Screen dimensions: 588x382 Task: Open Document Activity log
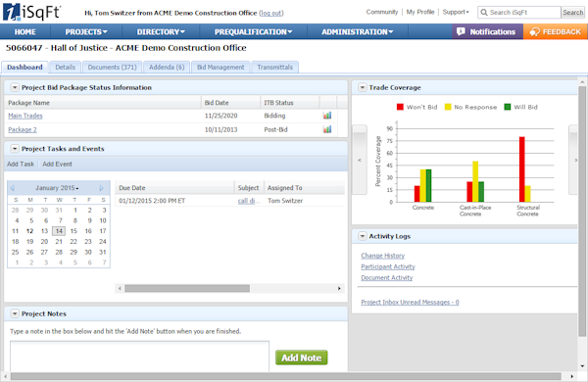click(387, 277)
